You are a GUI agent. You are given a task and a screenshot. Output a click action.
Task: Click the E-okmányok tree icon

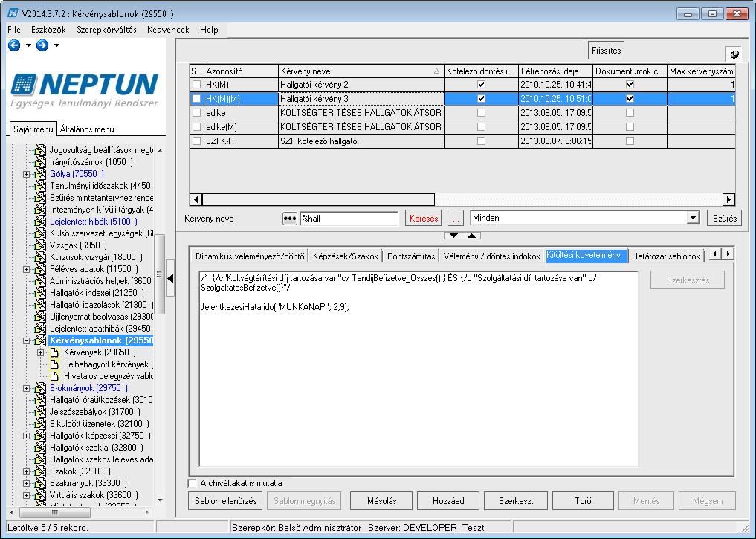(40, 388)
